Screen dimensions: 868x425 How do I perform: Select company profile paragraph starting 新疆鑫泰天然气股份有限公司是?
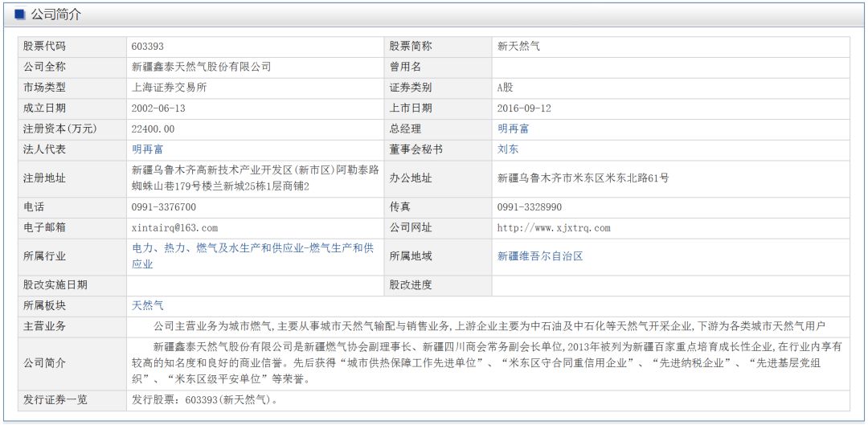point(487,364)
